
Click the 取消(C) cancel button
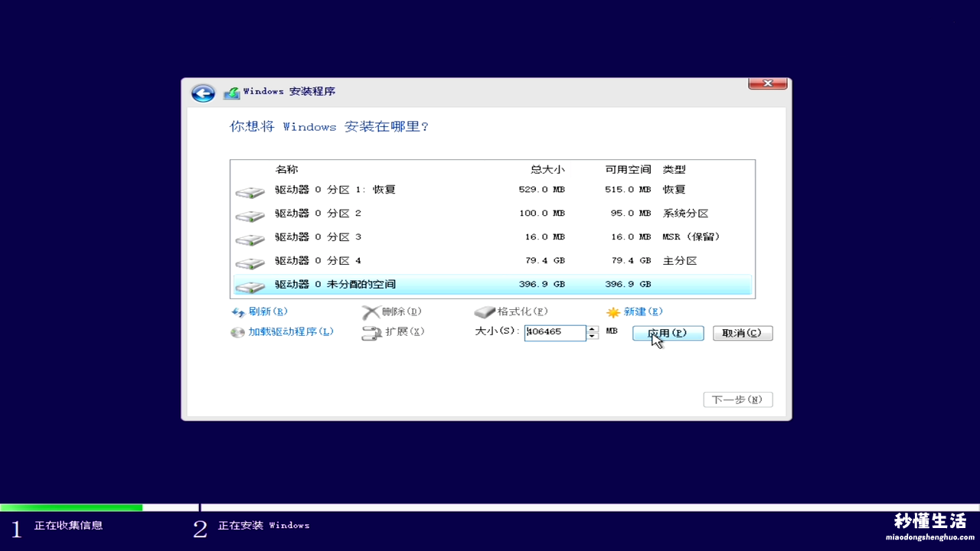[x=743, y=334]
